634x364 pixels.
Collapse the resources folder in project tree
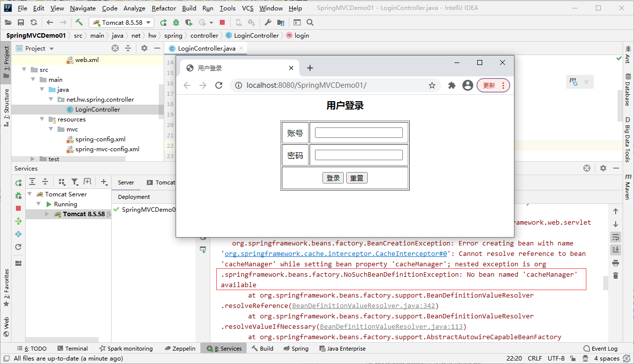pyautogui.click(x=43, y=120)
